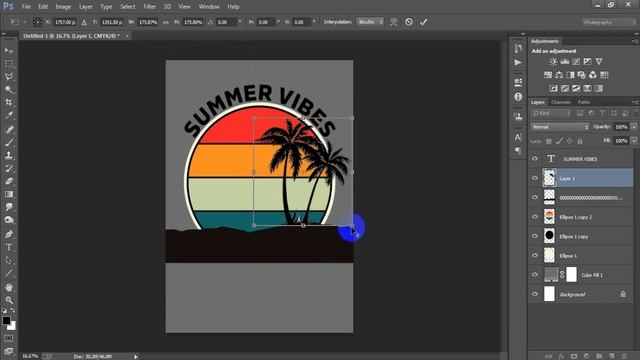Select the History Brush tool
640x360 pixels.
(9, 168)
